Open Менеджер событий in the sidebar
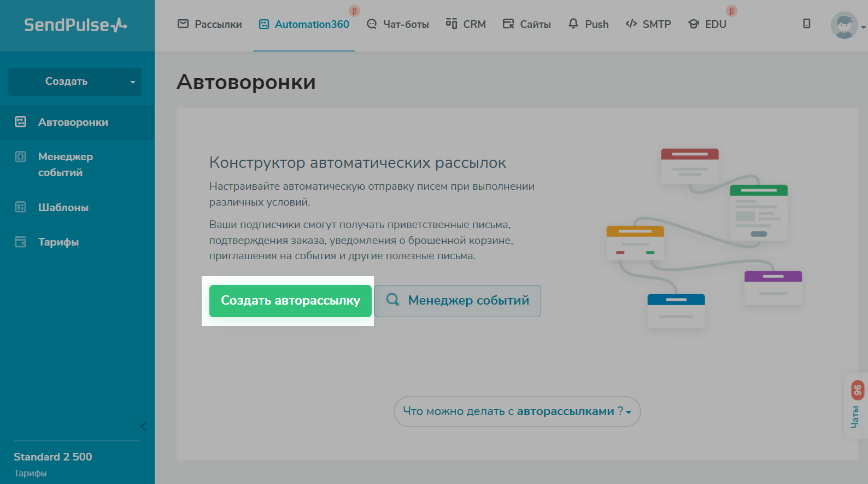The image size is (868, 484). click(x=77, y=165)
